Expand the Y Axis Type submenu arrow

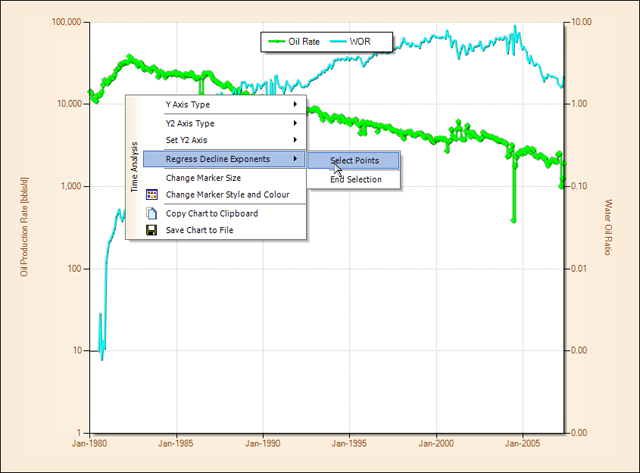pos(295,104)
